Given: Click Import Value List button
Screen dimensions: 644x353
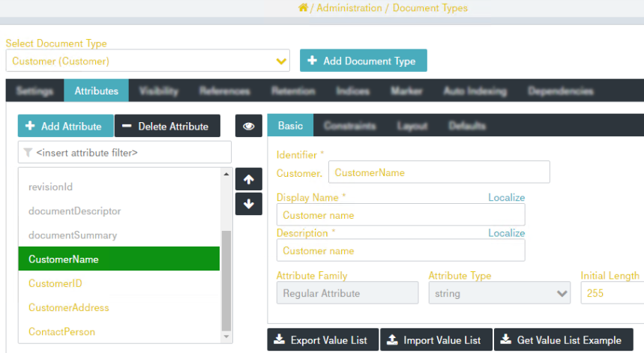Looking at the screenshot, I should 436,340.
